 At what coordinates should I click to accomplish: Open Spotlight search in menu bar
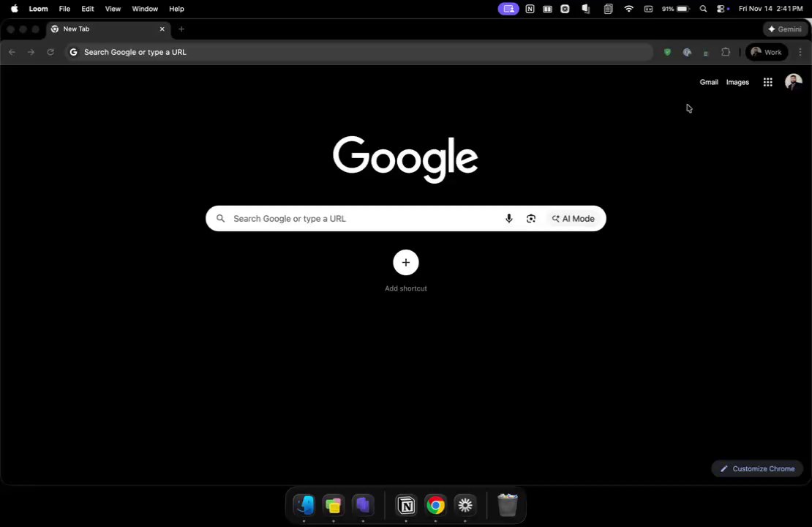(x=703, y=9)
